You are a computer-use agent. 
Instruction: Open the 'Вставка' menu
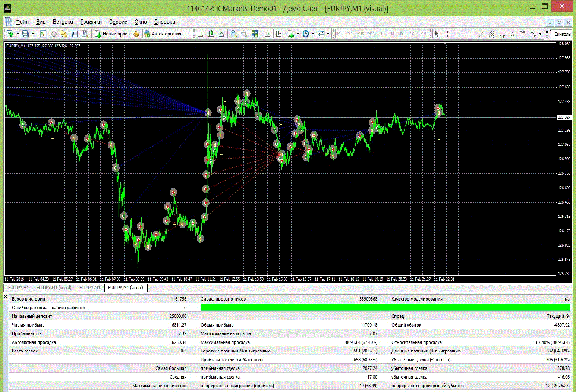tap(63, 22)
